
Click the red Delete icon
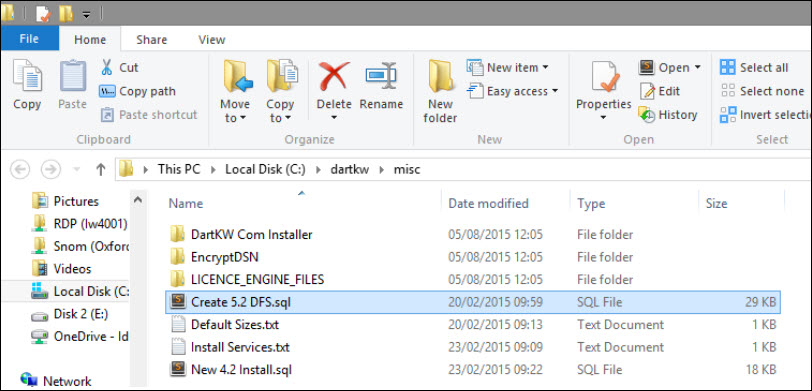tap(334, 76)
